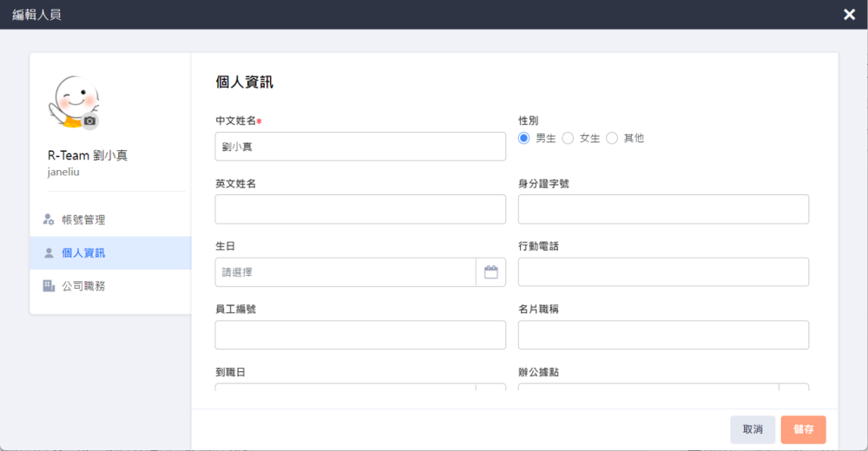The image size is (868, 451).
Task: Click the 公司職務 building icon
Action: [49, 285]
